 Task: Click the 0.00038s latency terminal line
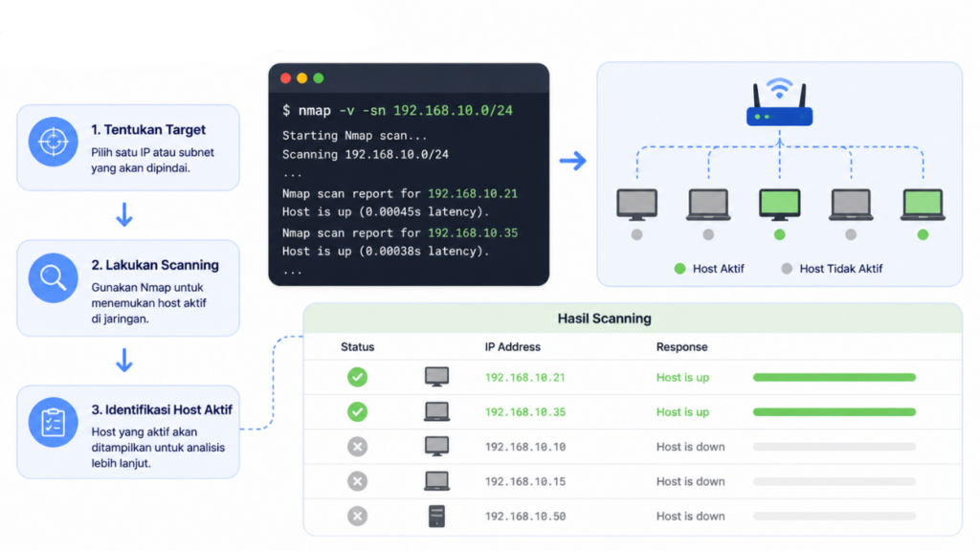[x=386, y=252]
